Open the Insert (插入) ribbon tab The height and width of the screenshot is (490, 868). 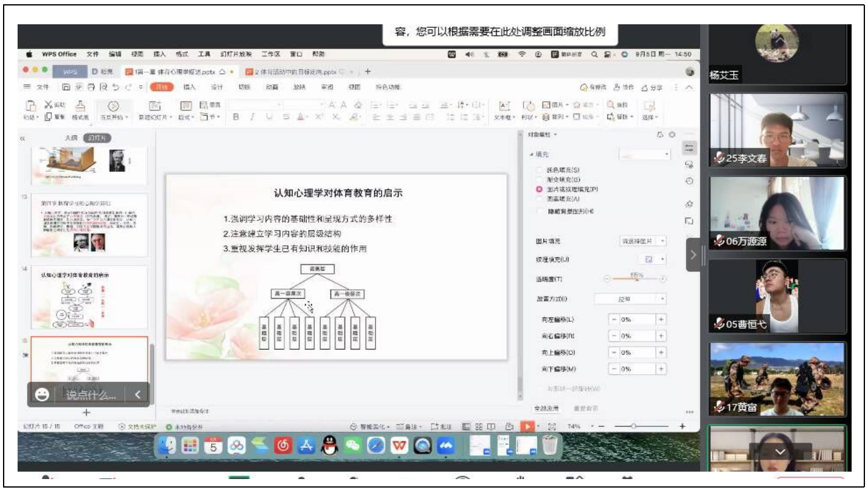point(190,87)
